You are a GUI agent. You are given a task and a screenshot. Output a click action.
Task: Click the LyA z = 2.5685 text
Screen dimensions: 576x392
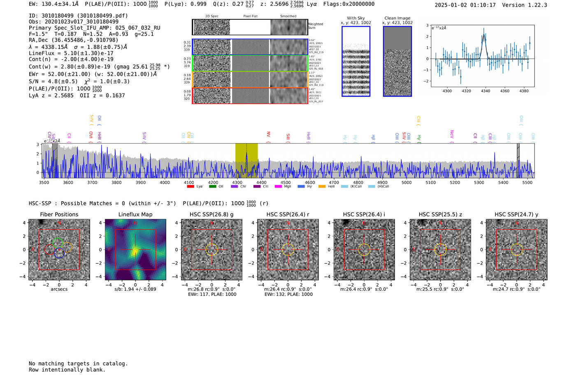coord(51,95)
